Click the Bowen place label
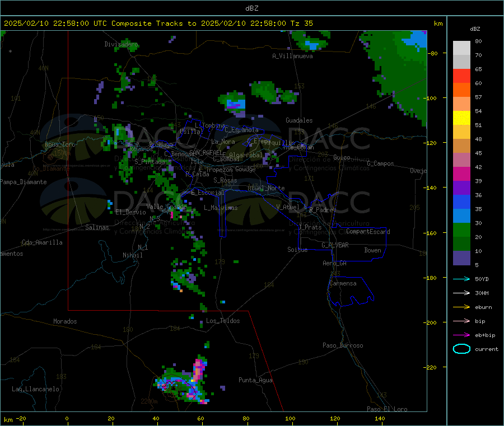504x426 pixels. point(372,250)
